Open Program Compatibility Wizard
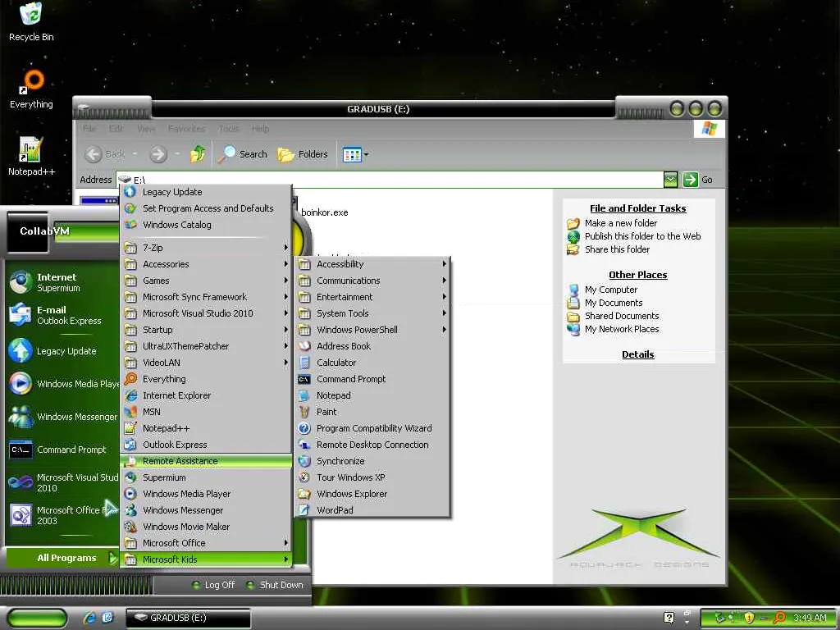The image size is (840, 630). tap(372, 428)
